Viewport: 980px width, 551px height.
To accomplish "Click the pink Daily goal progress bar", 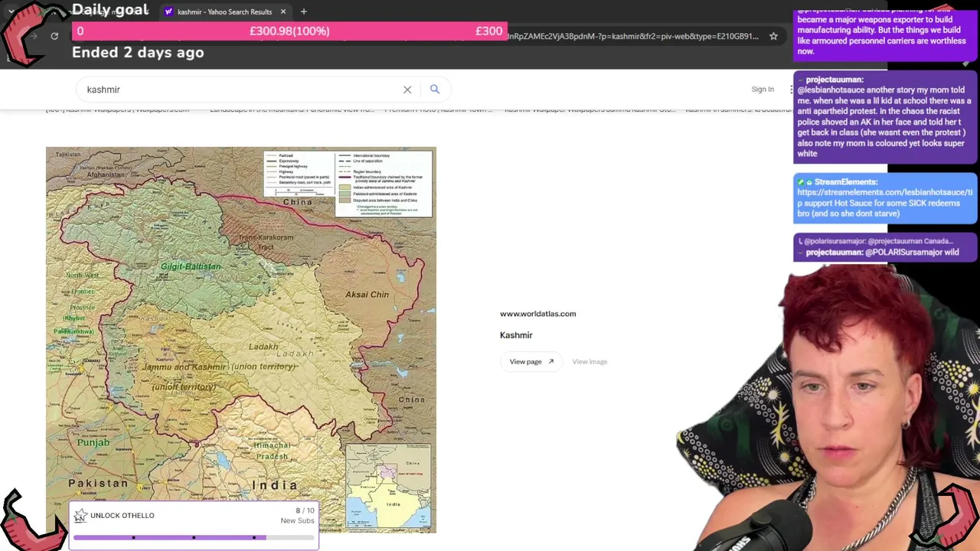I will pyautogui.click(x=289, y=31).
